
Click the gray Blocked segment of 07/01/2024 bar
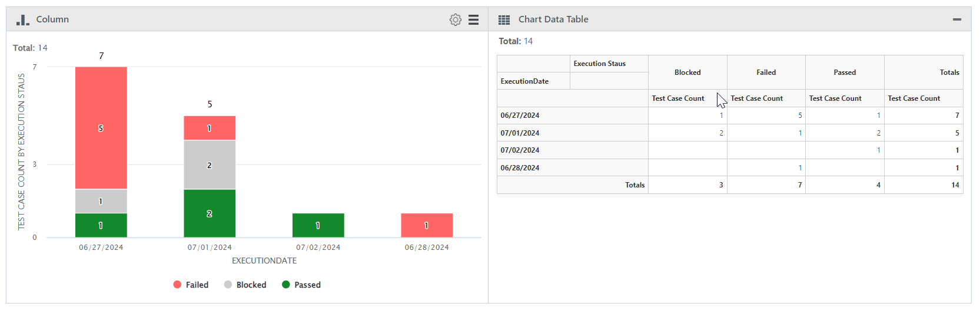210,165
